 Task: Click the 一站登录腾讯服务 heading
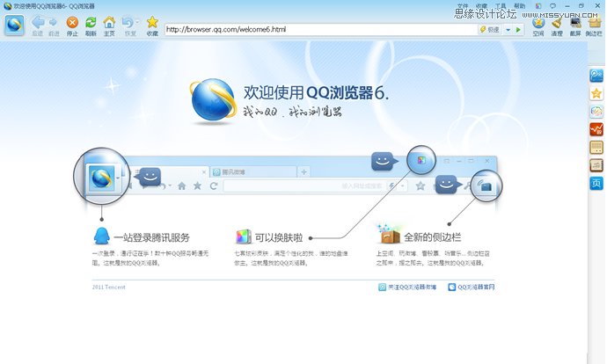[x=151, y=237]
